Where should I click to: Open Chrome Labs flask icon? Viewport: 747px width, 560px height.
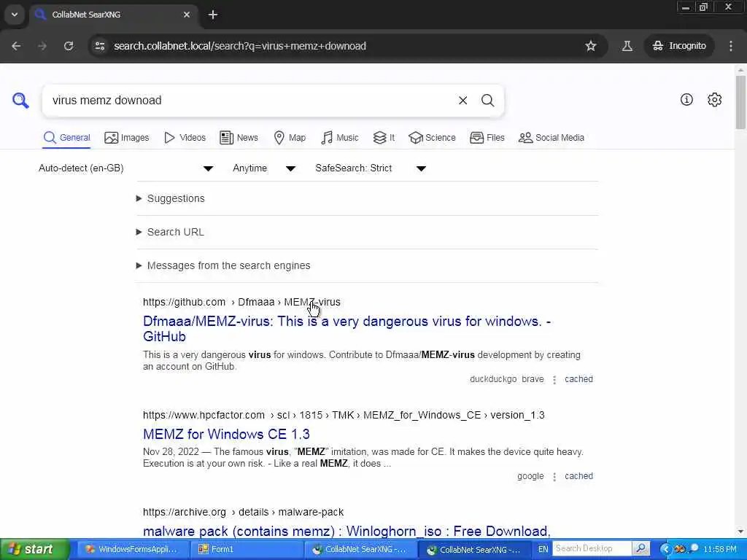[627, 46]
